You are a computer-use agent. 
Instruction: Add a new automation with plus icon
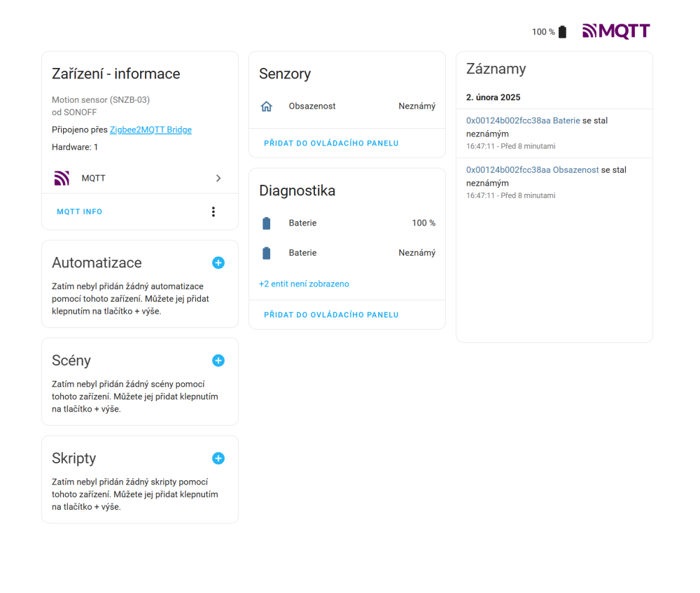(218, 263)
